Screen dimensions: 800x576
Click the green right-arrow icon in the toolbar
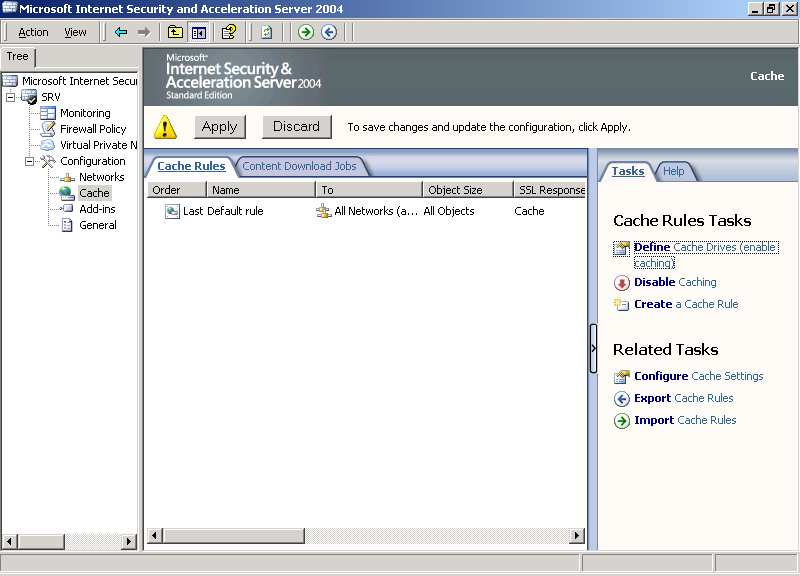click(x=306, y=32)
